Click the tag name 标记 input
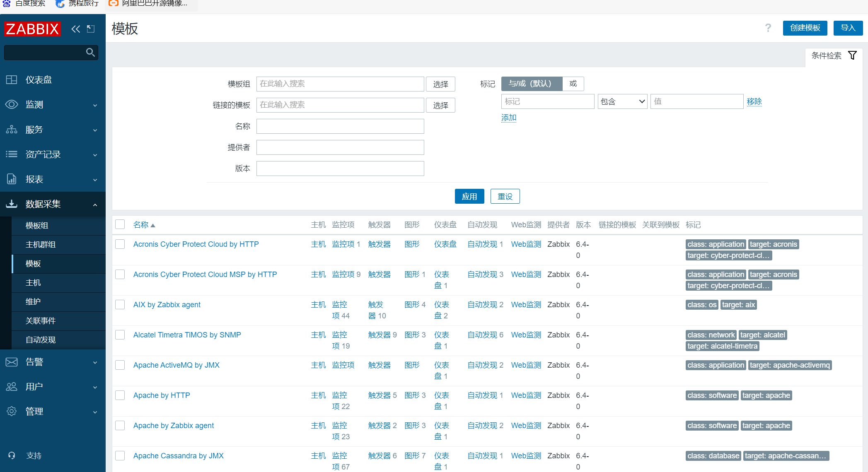Screen dimensions: 868x472 point(548,101)
